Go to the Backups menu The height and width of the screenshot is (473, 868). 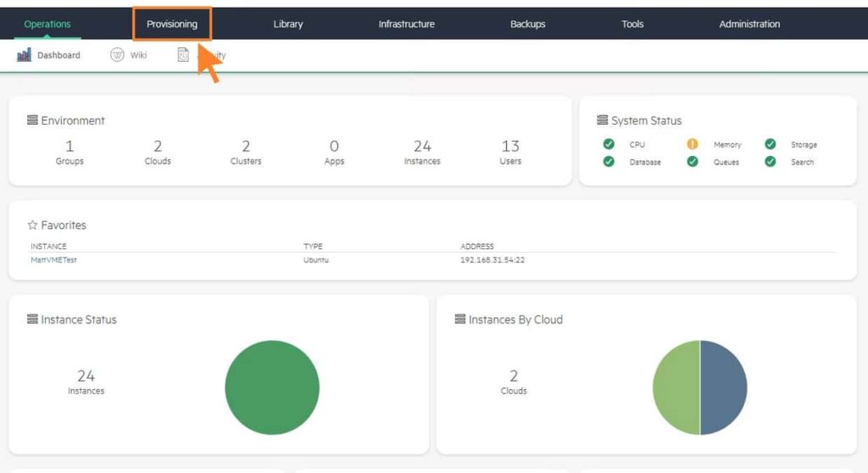click(527, 24)
